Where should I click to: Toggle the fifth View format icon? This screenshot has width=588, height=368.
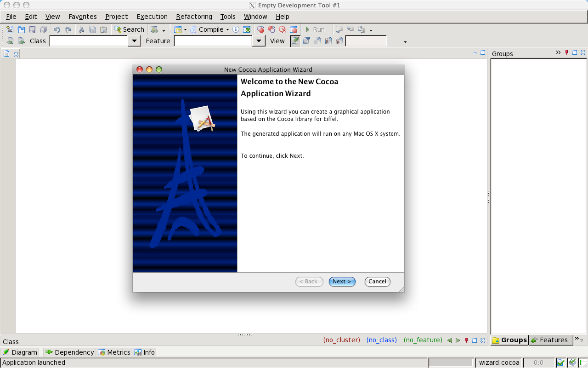coord(339,41)
